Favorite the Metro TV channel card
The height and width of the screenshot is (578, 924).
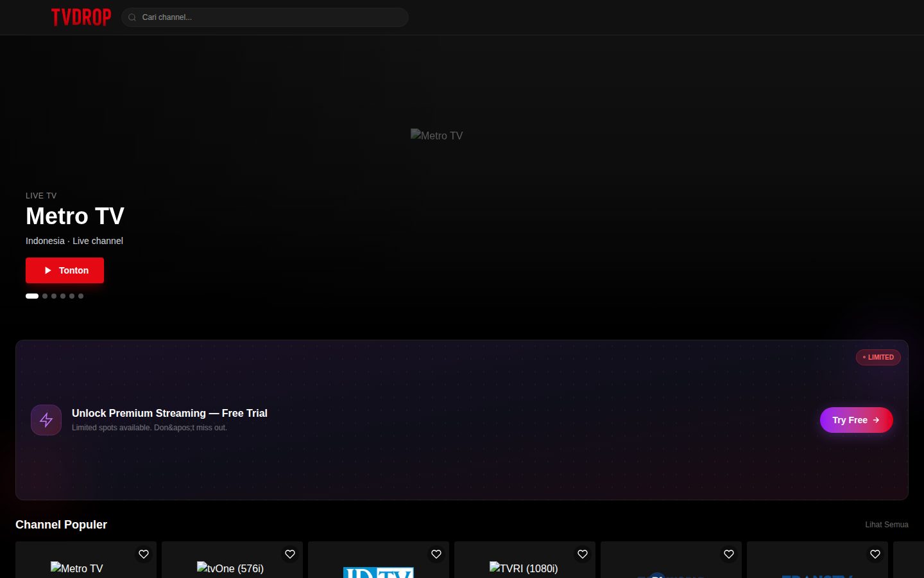144,554
